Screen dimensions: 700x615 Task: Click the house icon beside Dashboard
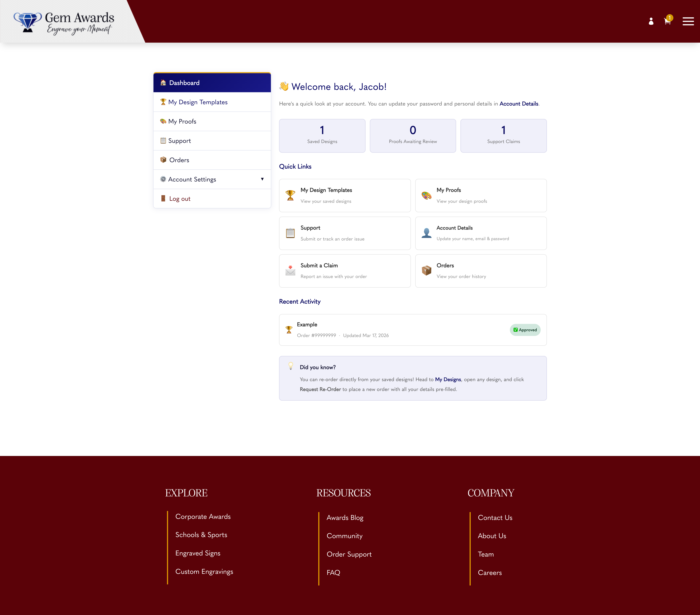163,83
